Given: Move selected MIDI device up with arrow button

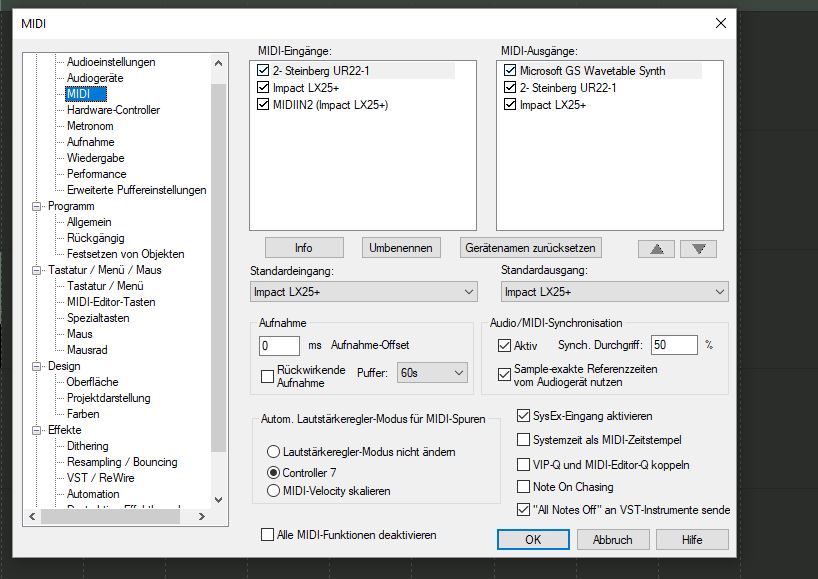Looking at the screenshot, I should pyautogui.click(x=656, y=249).
